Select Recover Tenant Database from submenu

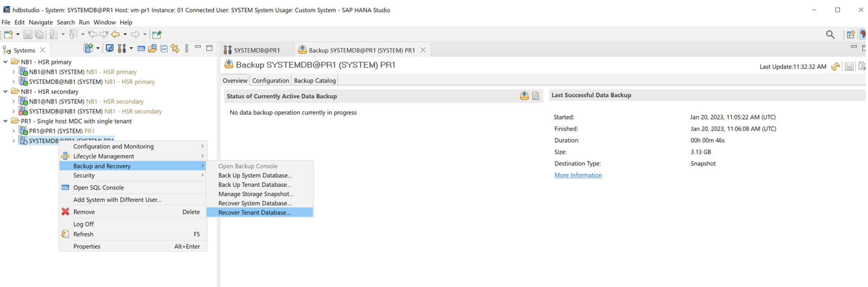pos(254,212)
